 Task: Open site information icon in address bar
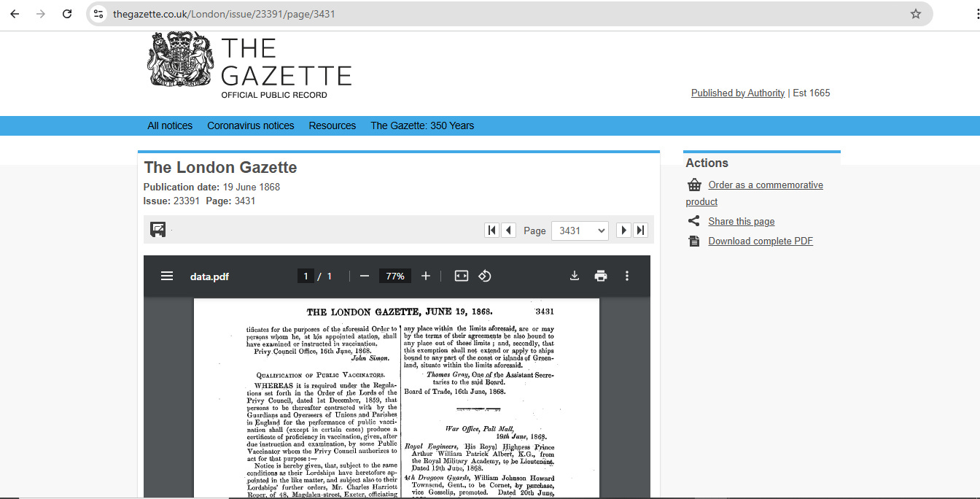[x=99, y=14]
